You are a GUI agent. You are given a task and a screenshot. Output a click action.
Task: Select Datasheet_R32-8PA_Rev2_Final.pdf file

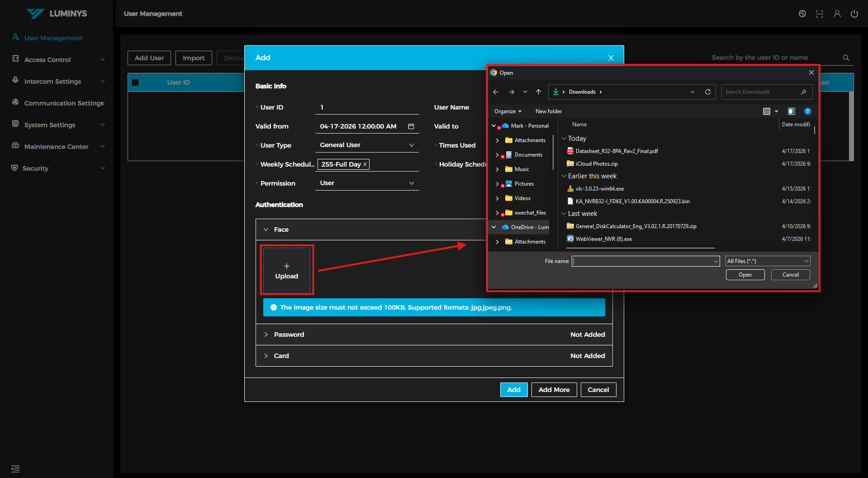616,151
